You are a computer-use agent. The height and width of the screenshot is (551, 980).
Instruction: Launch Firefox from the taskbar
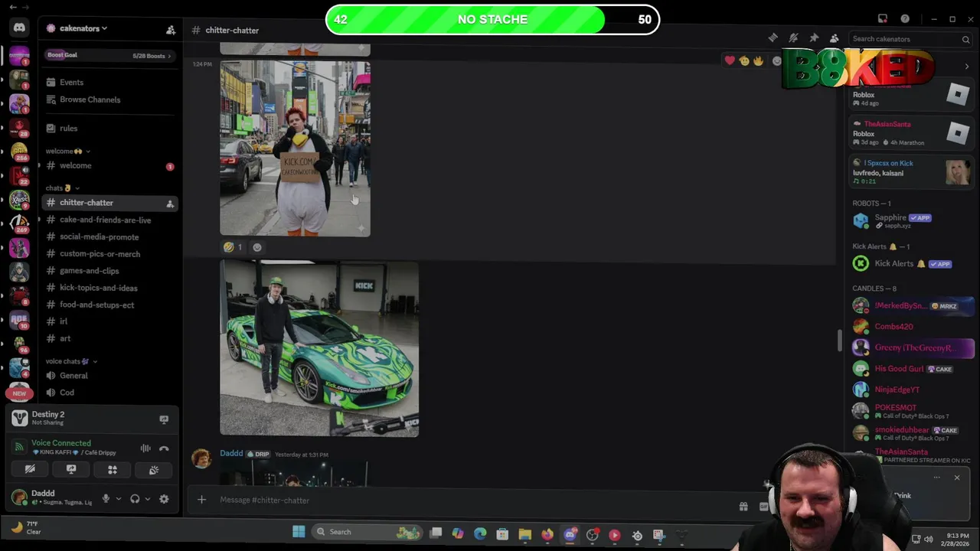547,534
